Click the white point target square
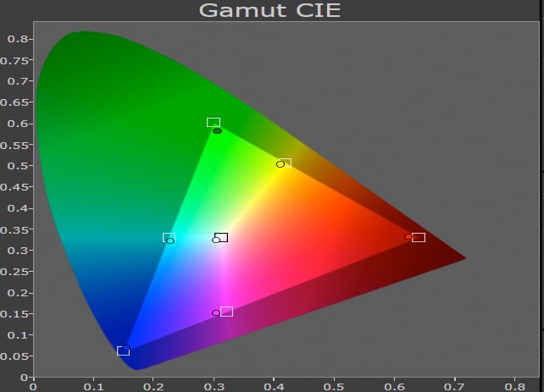 tap(221, 237)
